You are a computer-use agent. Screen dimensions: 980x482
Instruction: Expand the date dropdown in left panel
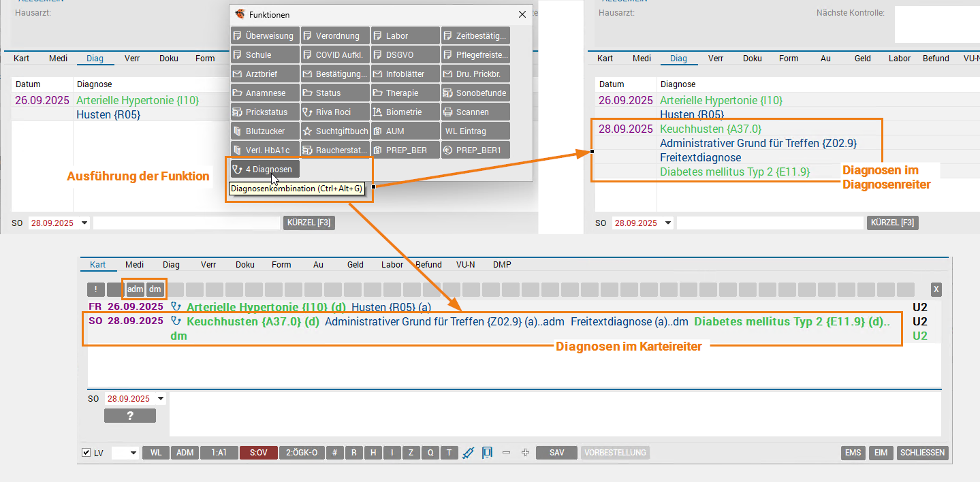tap(84, 223)
